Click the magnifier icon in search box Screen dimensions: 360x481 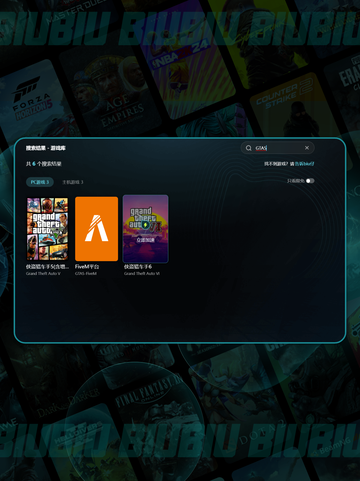(249, 148)
